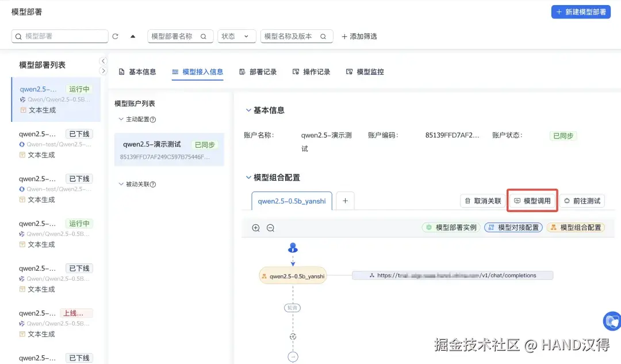
Task: Focus the 模型部署 search input
Action: tap(60, 36)
